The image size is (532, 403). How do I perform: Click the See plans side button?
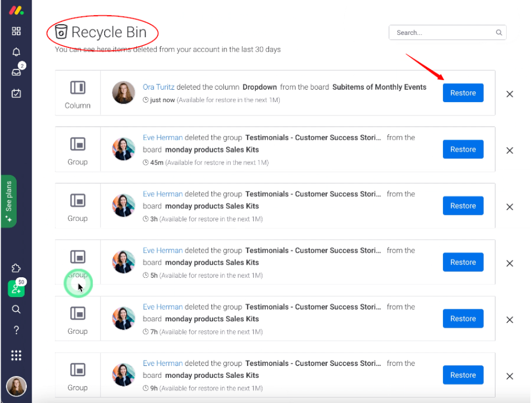[9, 201]
